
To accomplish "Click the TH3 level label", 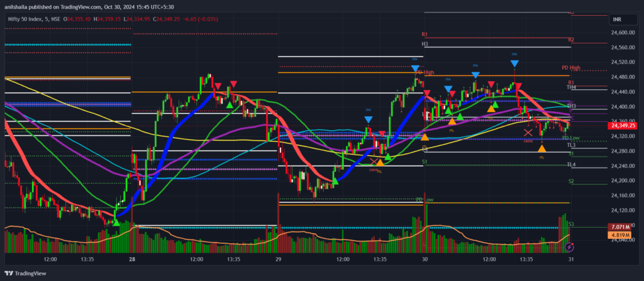I will click(571, 106).
